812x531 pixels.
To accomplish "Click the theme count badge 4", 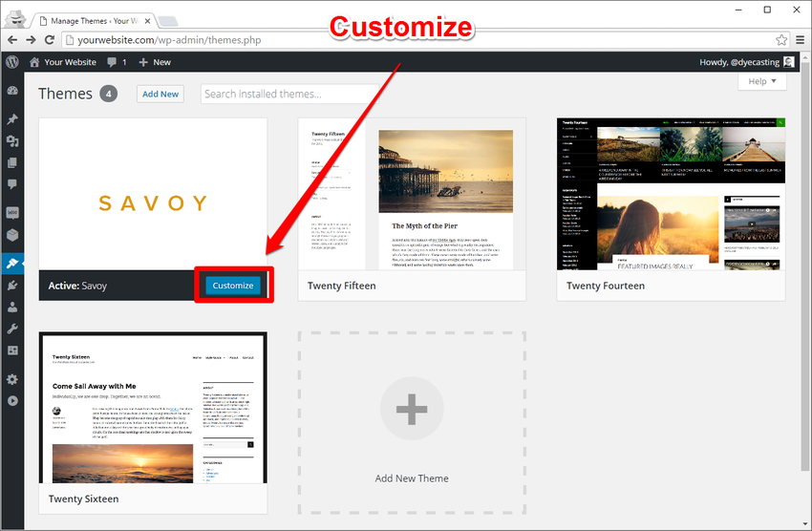I will 108,94.
